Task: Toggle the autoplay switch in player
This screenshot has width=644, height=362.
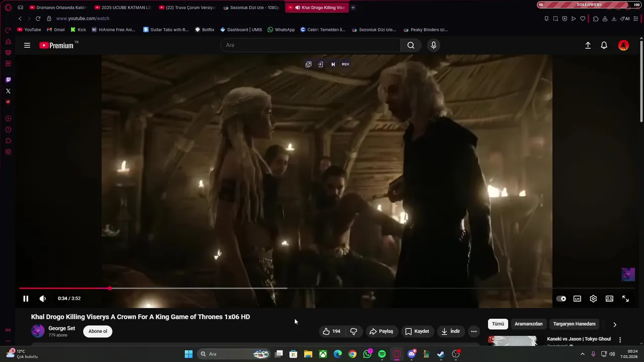Action: [561, 299]
